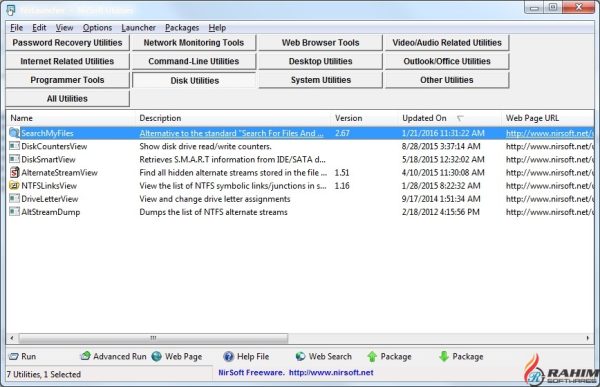
Task: Open the File menu
Action: [16, 28]
